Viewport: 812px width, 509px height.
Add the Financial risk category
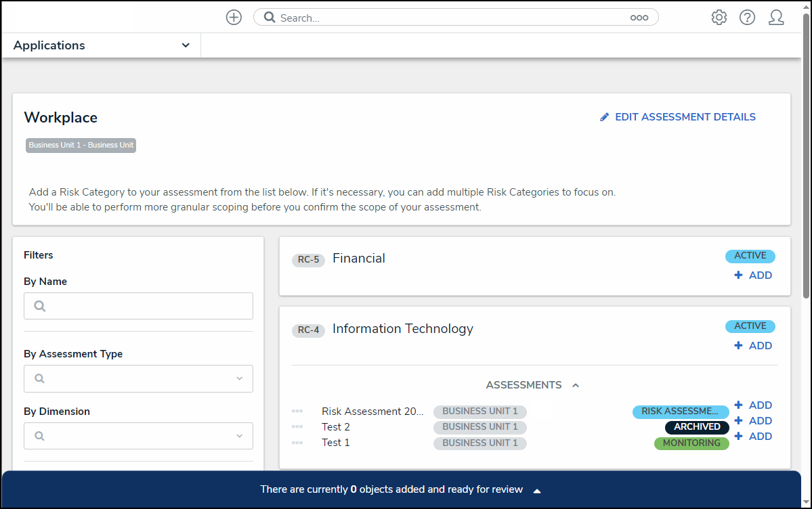pos(753,275)
